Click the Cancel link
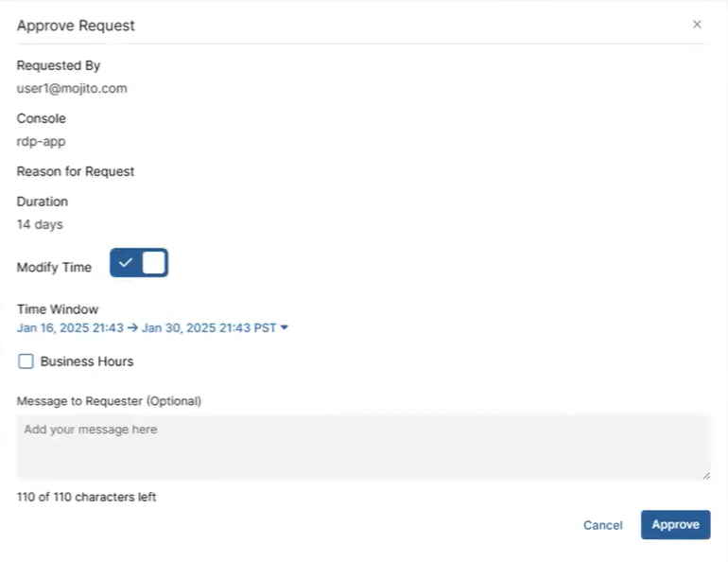Screen dimensions: 728x562 [x=602, y=525]
